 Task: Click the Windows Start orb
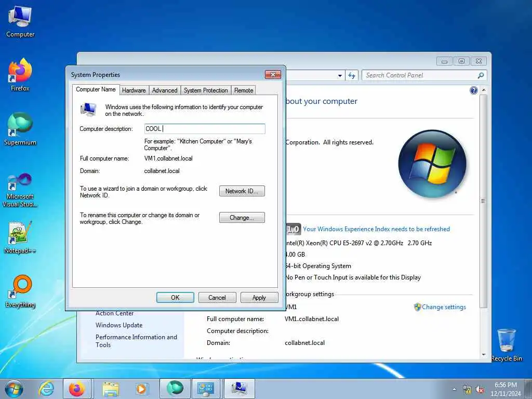coord(14,389)
